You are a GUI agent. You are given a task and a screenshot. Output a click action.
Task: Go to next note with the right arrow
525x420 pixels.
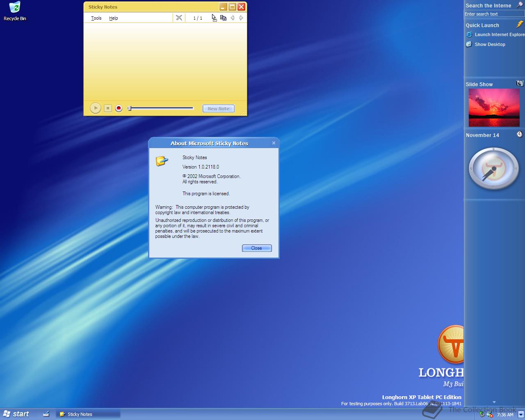(241, 18)
